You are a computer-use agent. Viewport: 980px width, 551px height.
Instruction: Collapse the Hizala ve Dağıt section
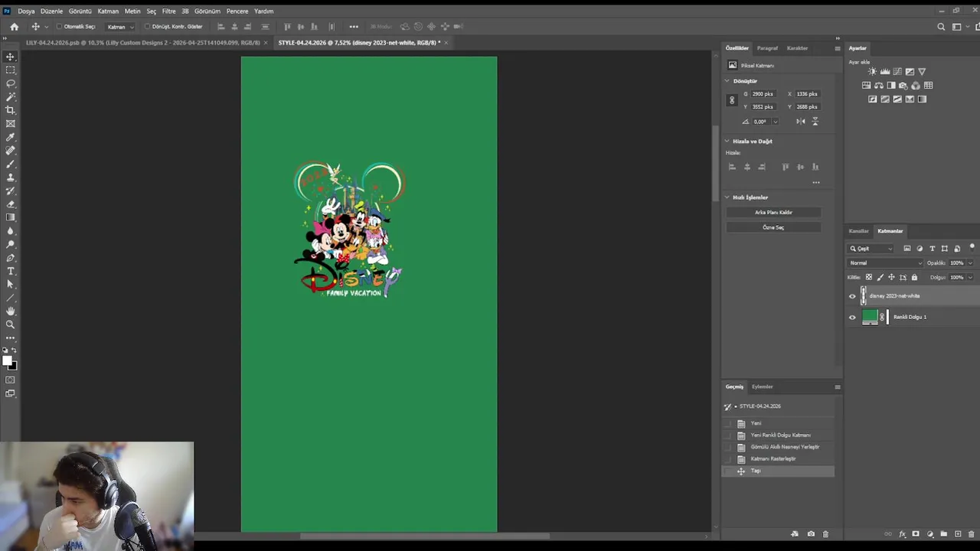727,141
